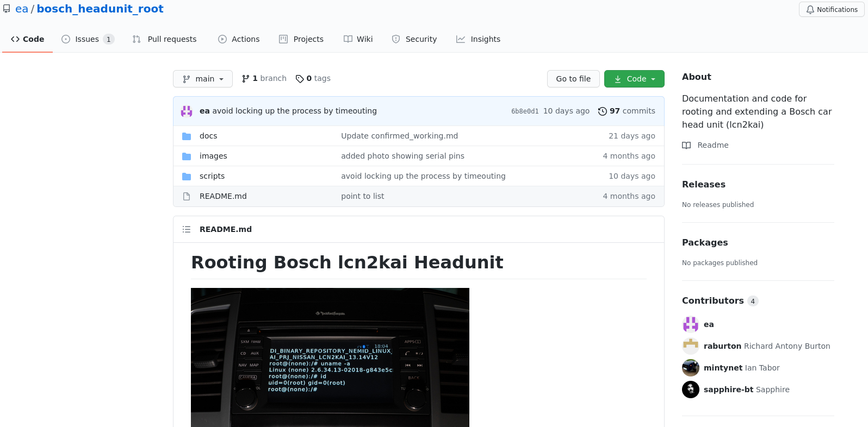Open the bosch_headunit_root repository link
The width and height of the screenshot is (868, 427).
click(x=100, y=9)
